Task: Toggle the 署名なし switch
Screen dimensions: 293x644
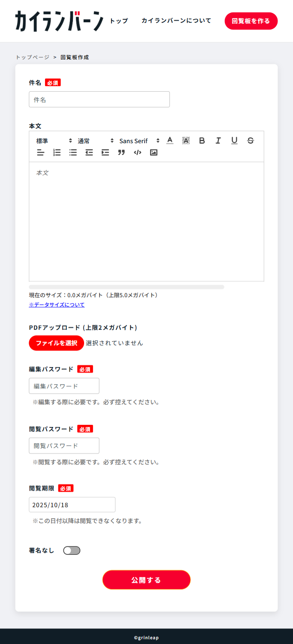Action: [x=72, y=551]
